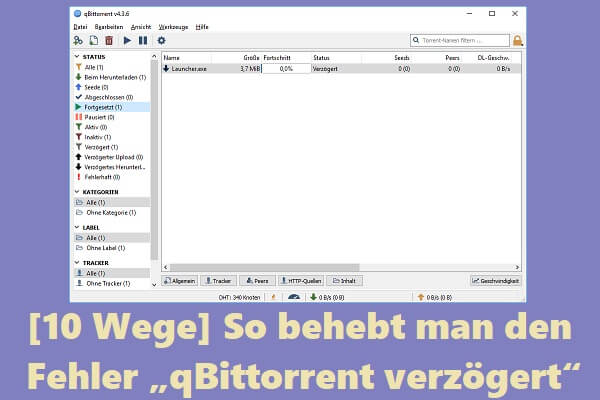Sort by the Name column header
Viewport: 600px width, 400px height.
pos(187,58)
